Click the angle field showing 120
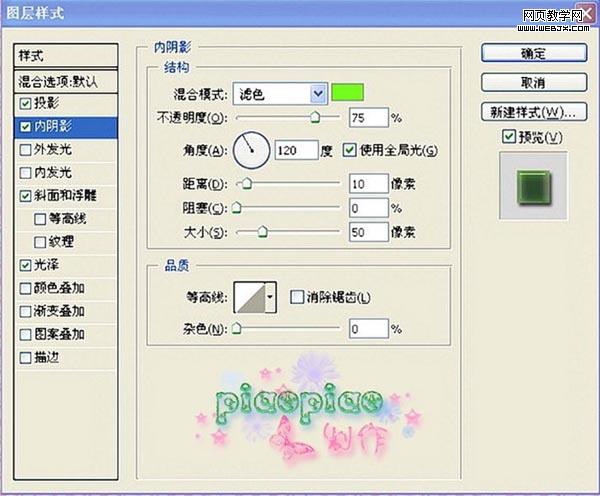 (297, 150)
